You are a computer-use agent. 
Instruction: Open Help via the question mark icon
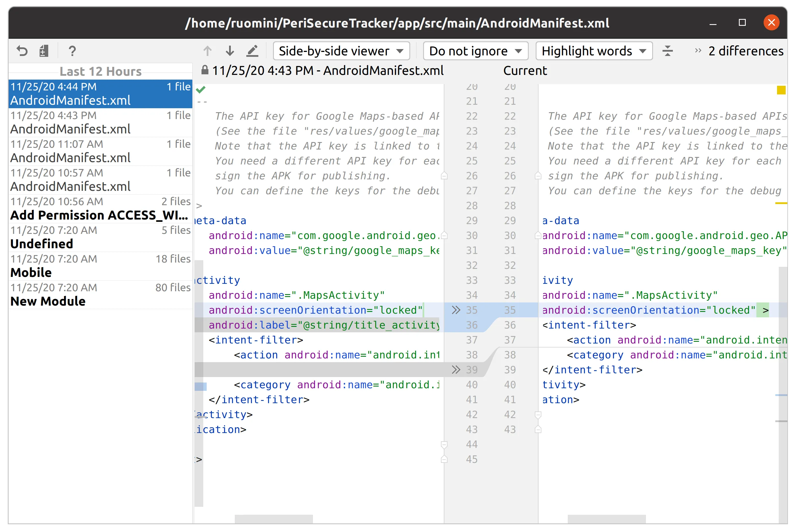pos(72,51)
